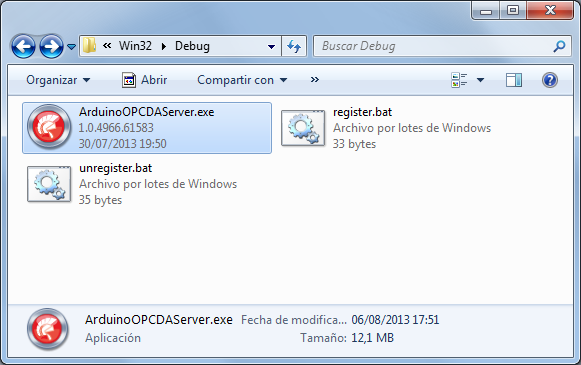
Task: Click the Abrir window icon
Action: [x=129, y=80]
